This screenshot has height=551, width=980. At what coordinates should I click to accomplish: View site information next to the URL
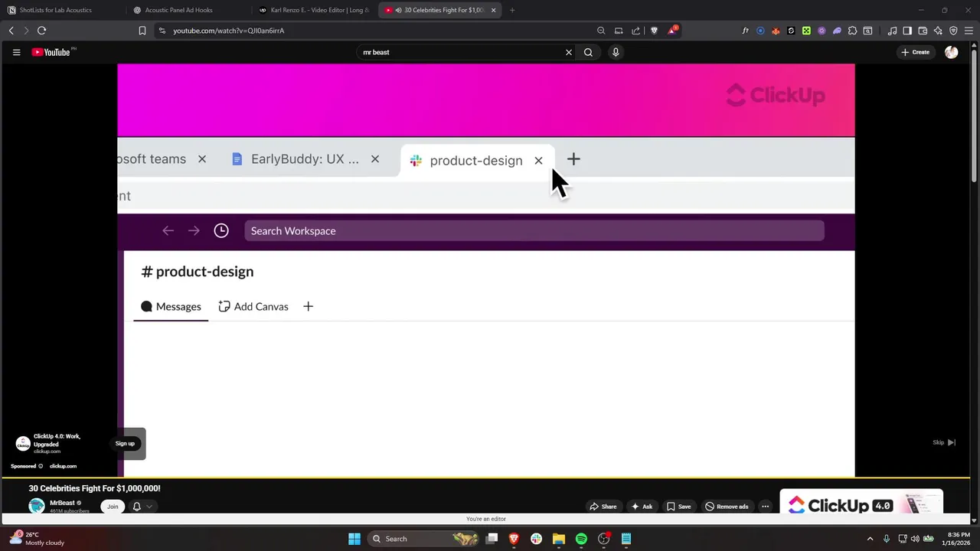tap(162, 31)
